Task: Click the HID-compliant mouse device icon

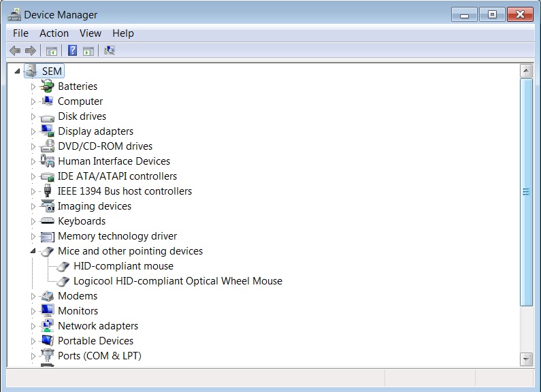Action: [x=63, y=266]
